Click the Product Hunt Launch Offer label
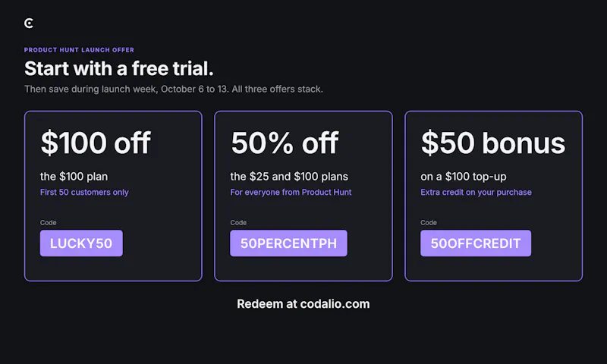This screenshot has height=364, width=607. pos(79,50)
